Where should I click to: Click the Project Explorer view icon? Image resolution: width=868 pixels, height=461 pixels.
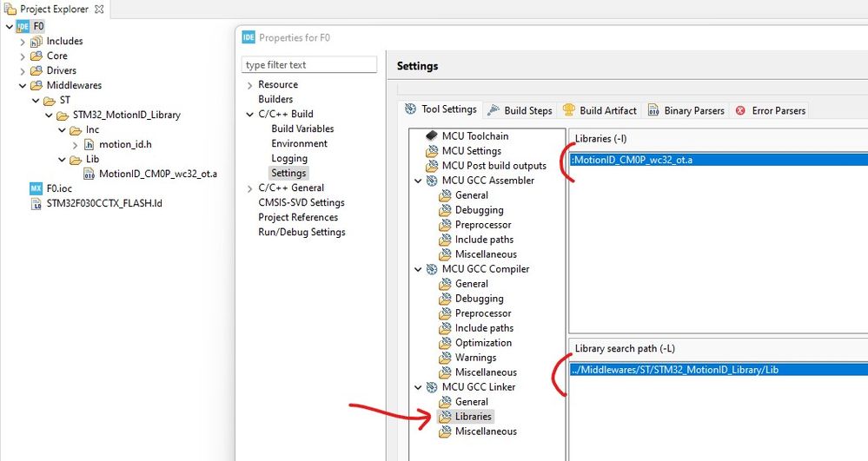10,9
